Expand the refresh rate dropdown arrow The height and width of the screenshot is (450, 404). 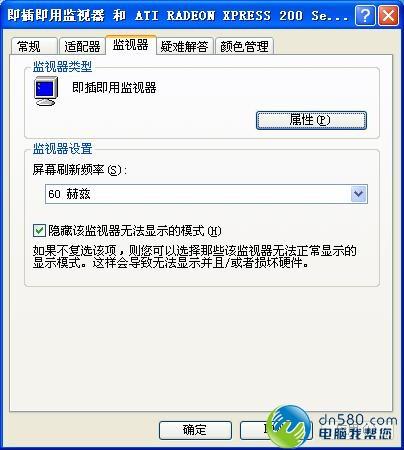pyautogui.click(x=358, y=194)
